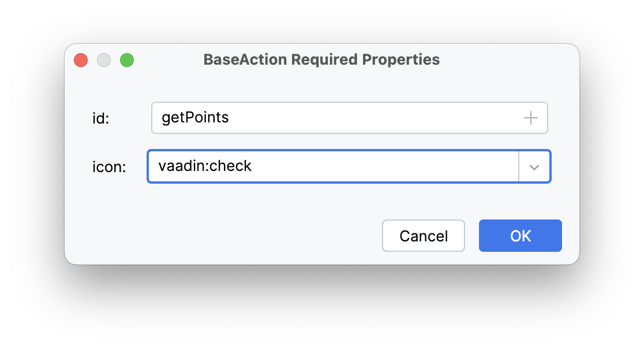
Task: Click the chevron next to the icon field
Action: click(534, 166)
